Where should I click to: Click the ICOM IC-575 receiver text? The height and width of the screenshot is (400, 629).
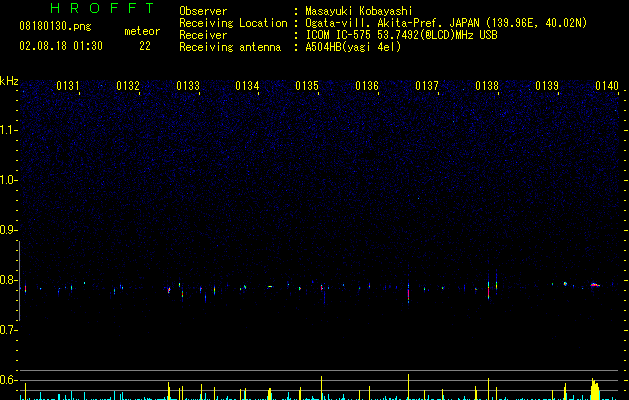401,35
